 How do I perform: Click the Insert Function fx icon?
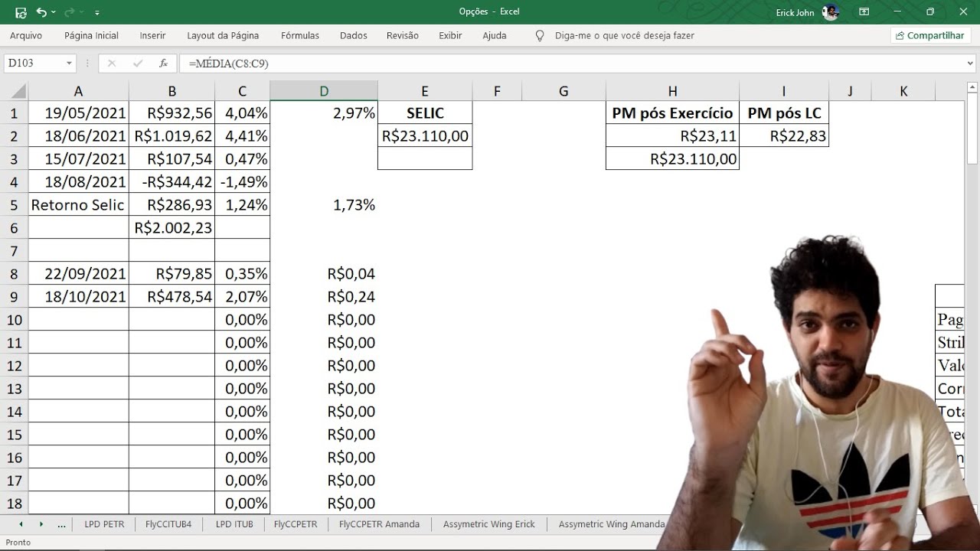tap(163, 64)
